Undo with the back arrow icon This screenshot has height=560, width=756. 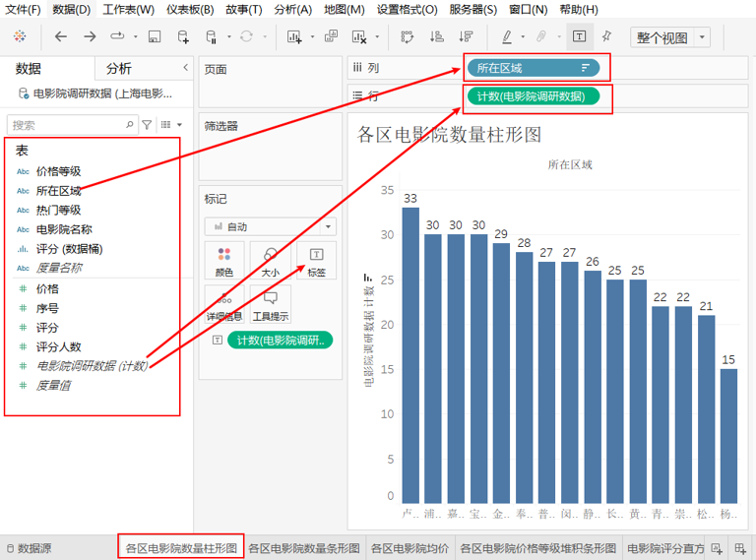(x=61, y=36)
